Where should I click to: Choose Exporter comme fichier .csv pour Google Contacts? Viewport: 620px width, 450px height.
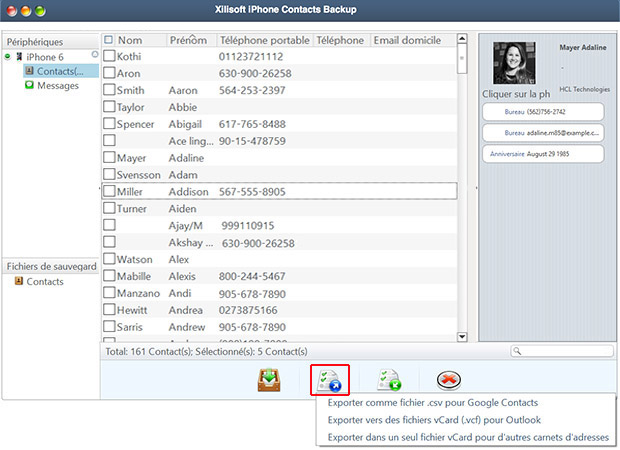[433, 403]
